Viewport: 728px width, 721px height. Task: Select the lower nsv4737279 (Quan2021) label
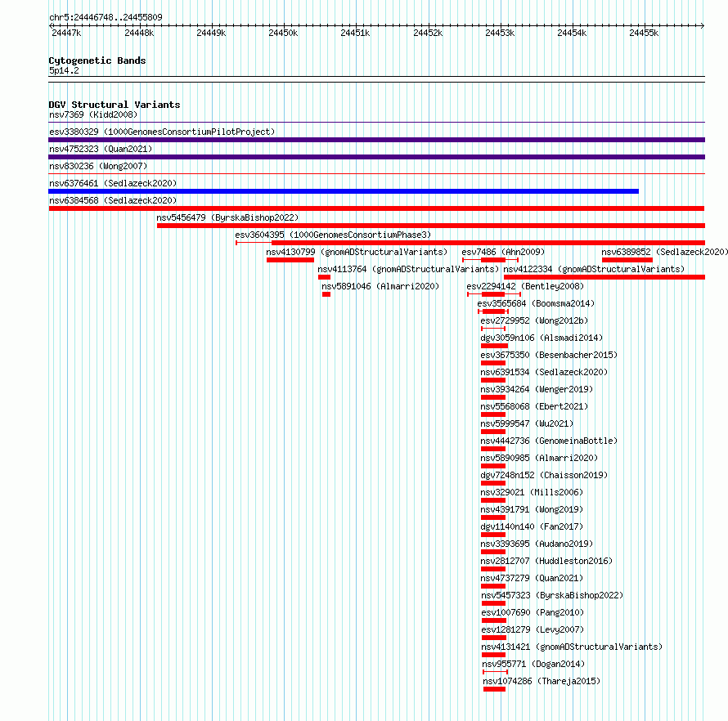532,578
